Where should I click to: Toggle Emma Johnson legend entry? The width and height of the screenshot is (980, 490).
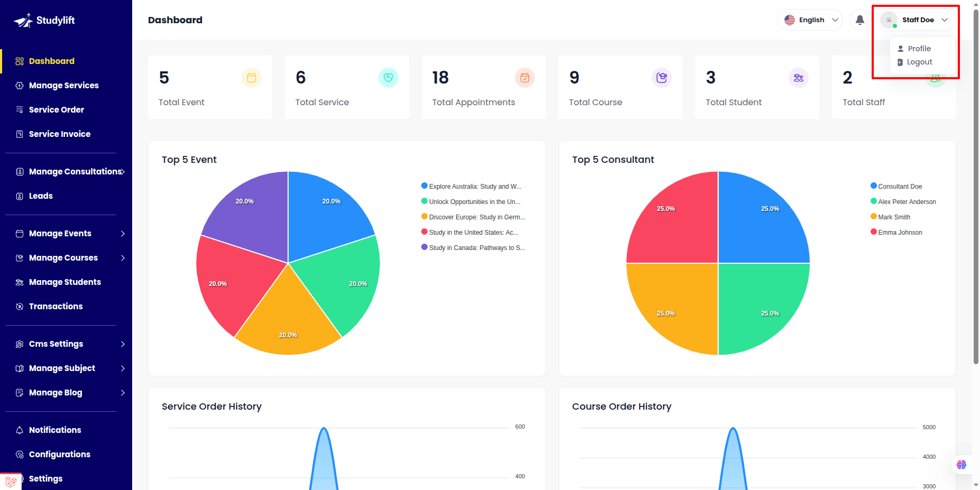coord(896,232)
